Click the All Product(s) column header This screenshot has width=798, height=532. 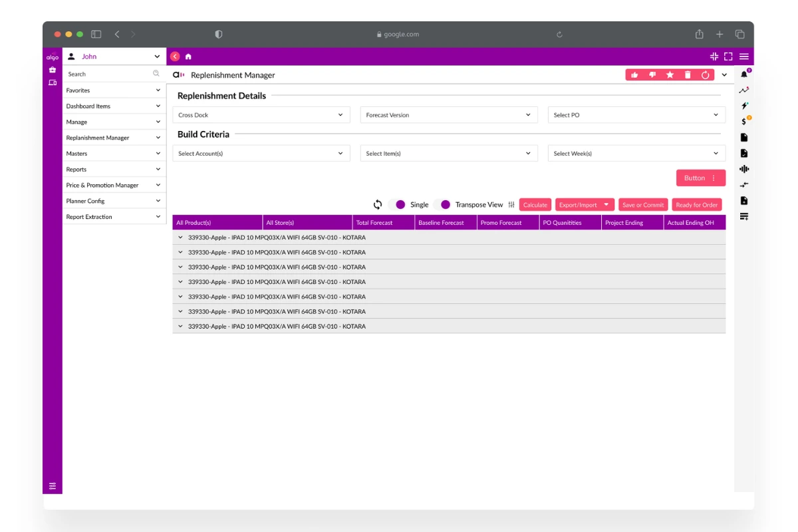point(217,223)
